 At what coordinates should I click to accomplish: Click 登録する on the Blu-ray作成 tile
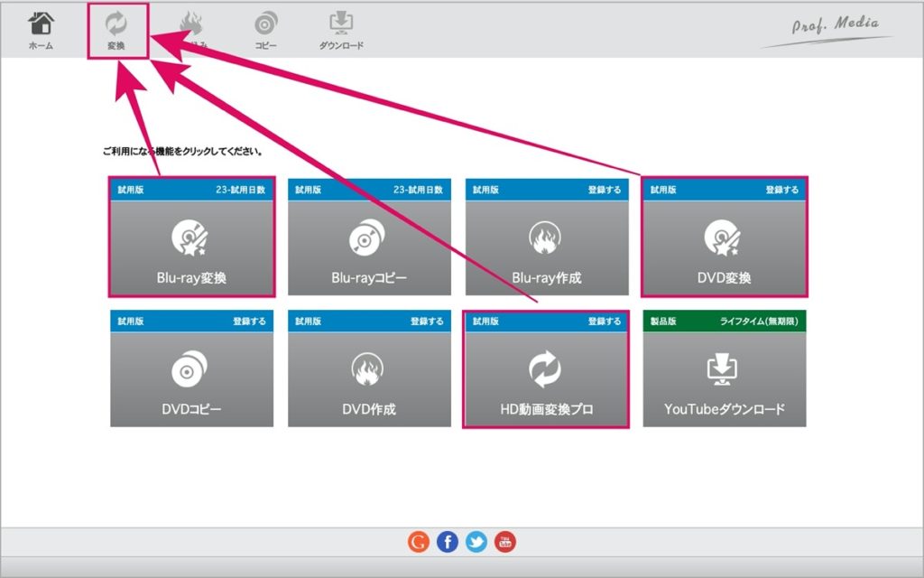pos(604,190)
